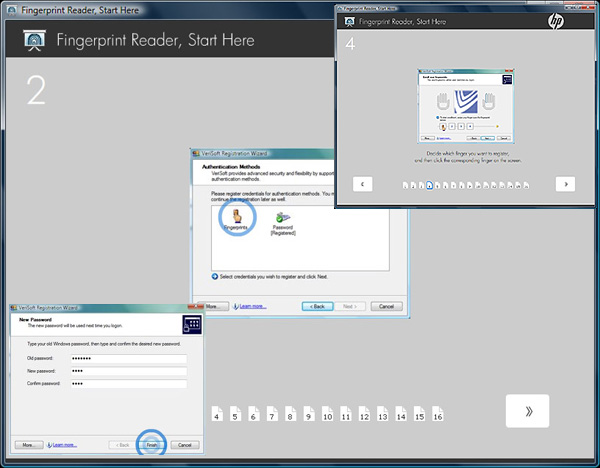Image resolution: width=600 pixels, height=468 pixels.
Task: Open page 16 icon in main window
Action: point(437,414)
